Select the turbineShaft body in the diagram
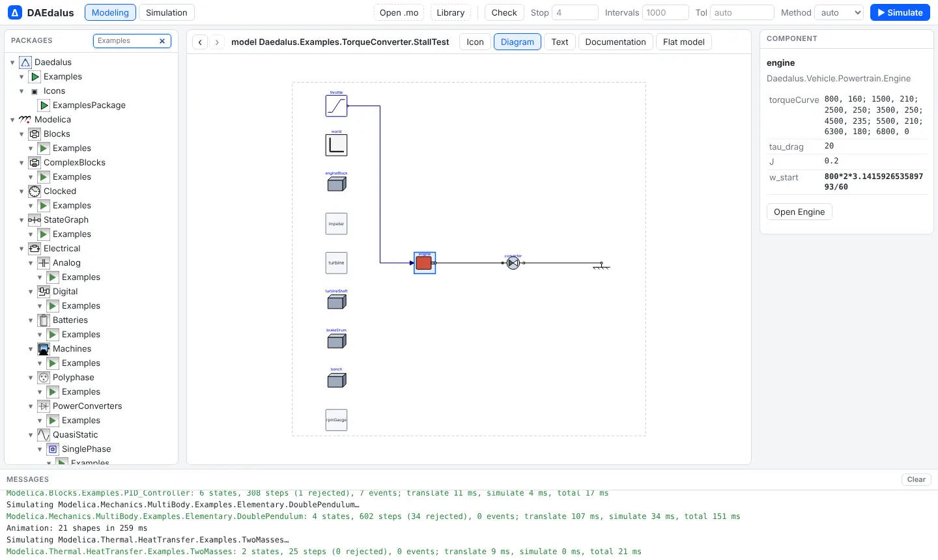 336,301
